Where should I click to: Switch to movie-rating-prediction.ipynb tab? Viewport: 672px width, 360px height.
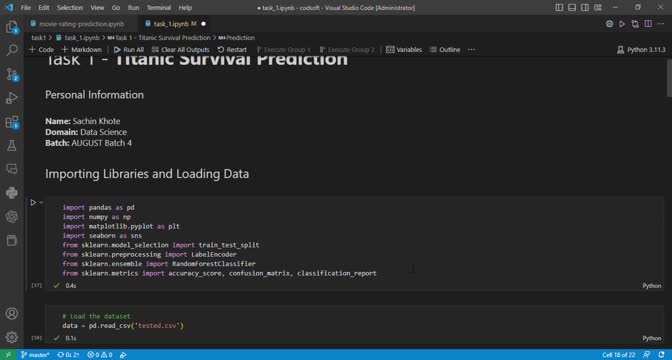tap(81, 24)
